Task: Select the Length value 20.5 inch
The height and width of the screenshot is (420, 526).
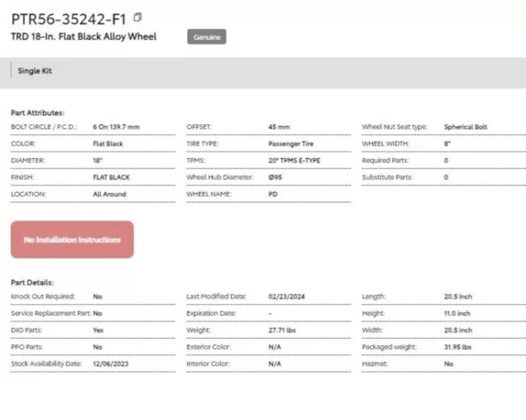Action: pos(458,297)
